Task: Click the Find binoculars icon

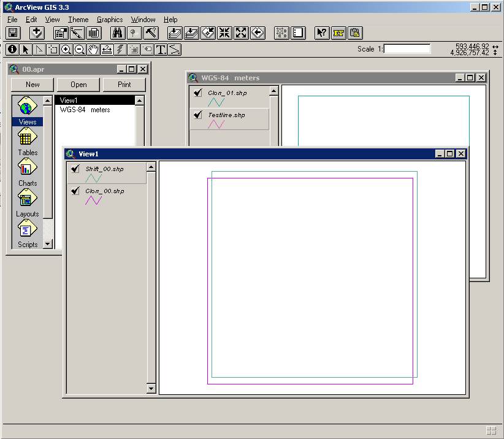Action: 118,32
